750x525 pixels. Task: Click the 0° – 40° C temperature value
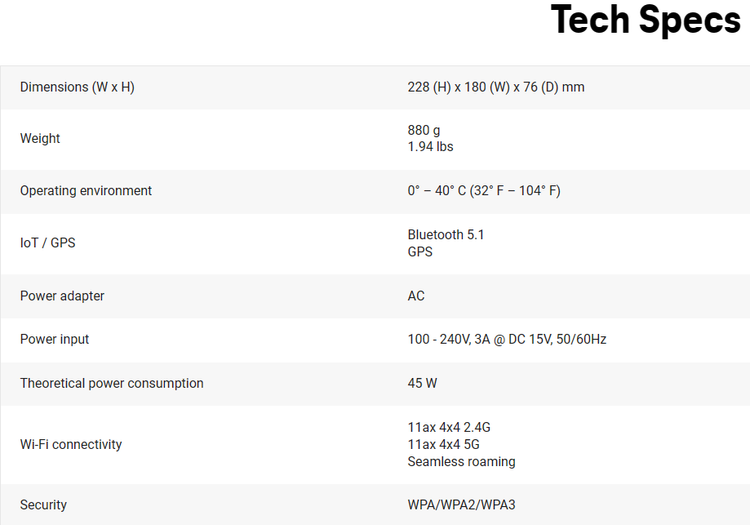pyautogui.click(x=484, y=191)
